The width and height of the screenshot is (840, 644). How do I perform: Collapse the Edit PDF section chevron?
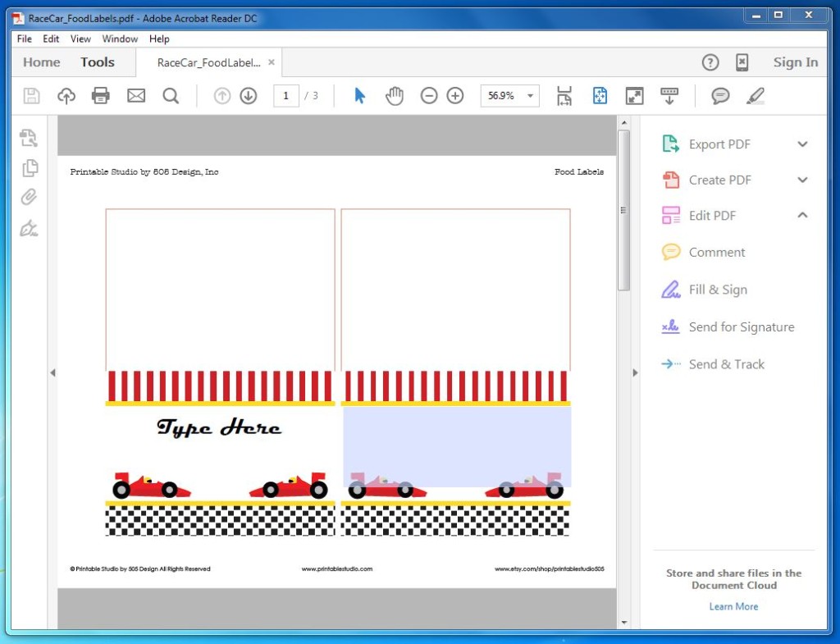click(x=802, y=216)
